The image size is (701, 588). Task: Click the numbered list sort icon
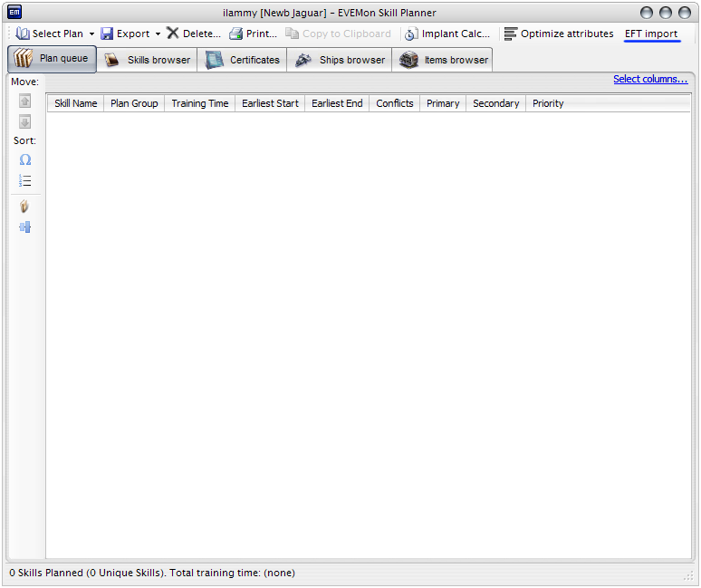(25, 181)
